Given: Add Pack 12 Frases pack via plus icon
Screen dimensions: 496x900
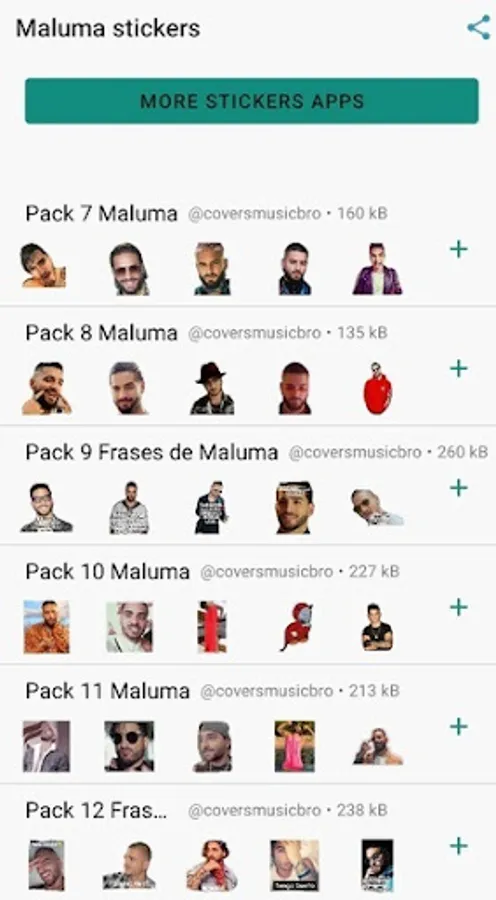Looking at the screenshot, I should (458, 846).
